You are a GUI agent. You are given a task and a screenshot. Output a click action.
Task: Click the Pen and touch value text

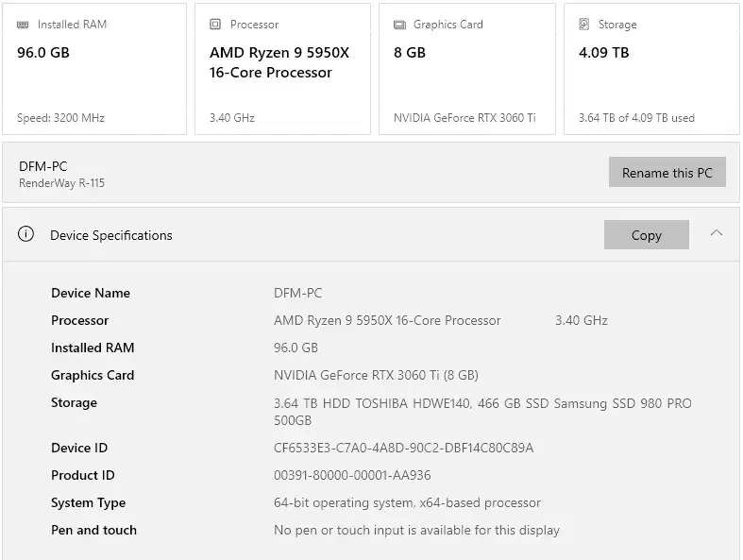click(416, 530)
